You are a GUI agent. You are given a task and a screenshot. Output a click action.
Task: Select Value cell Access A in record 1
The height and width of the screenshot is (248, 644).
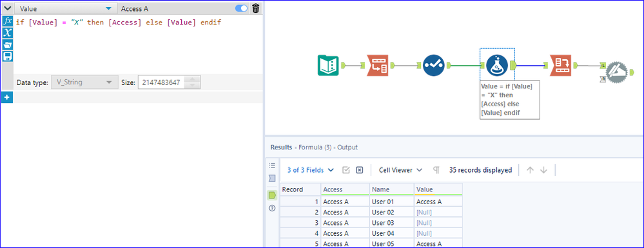[x=438, y=202]
